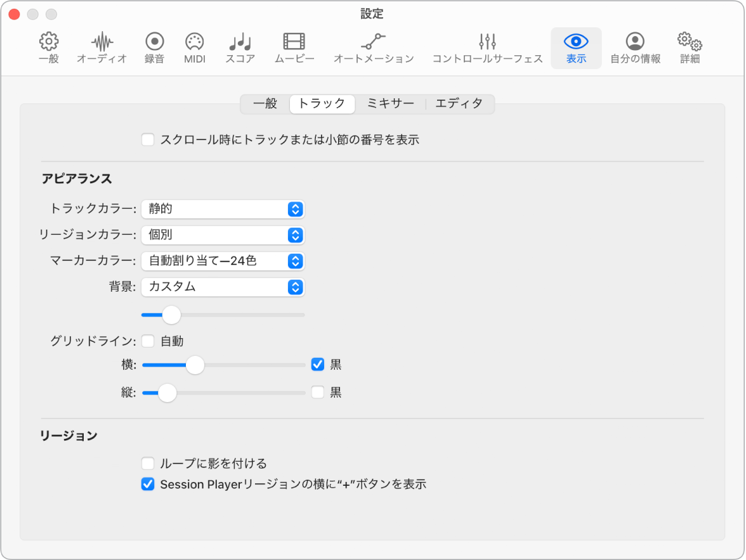Open the 録音 recording settings pane

(x=155, y=48)
